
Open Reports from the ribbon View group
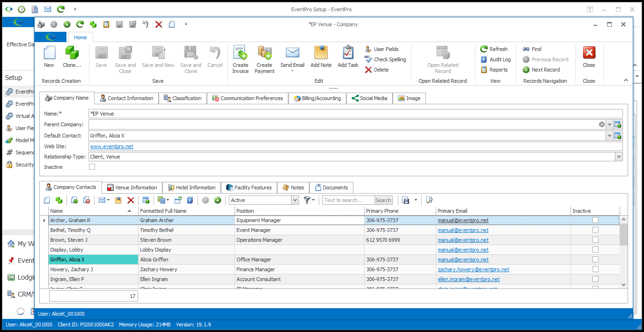[x=494, y=70]
